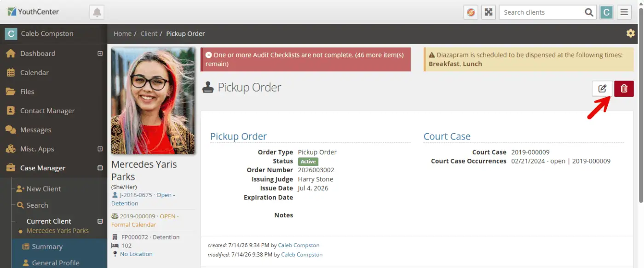Click the Contact Manager icon
The width and height of the screenshot is (644, 268).
[11, 111]
